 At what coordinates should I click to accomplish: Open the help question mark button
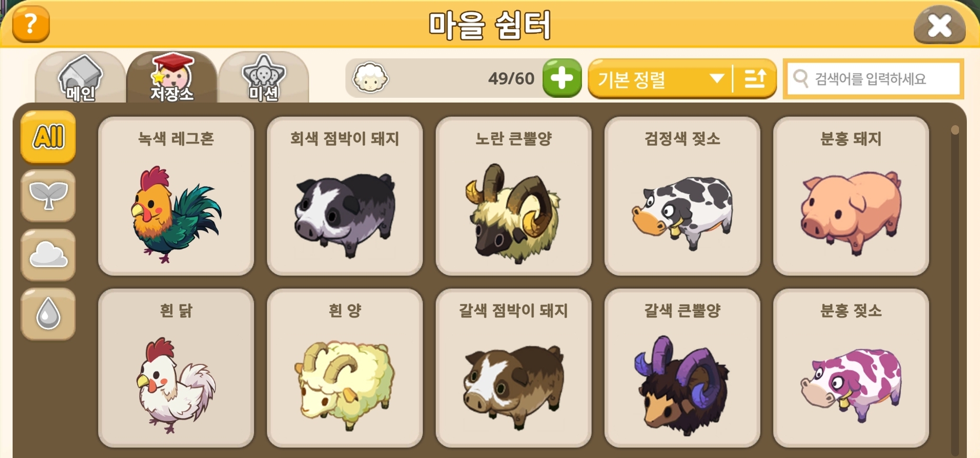point(30,24)
